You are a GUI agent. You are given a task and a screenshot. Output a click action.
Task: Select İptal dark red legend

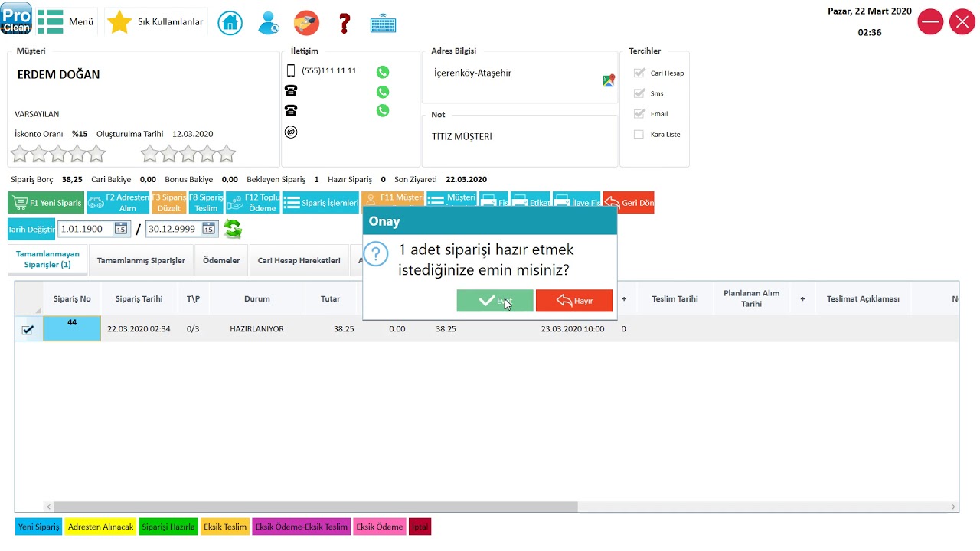click(x=420, y=527)
